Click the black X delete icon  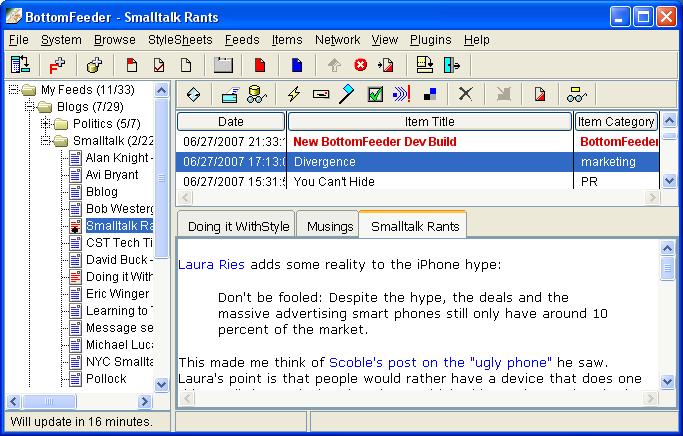(466, 94)
